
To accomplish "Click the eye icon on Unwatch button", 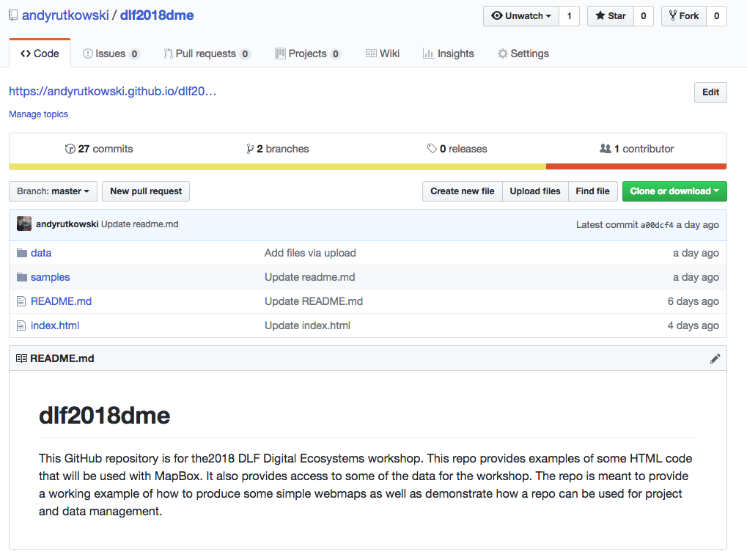I will [x=497, y=15].
